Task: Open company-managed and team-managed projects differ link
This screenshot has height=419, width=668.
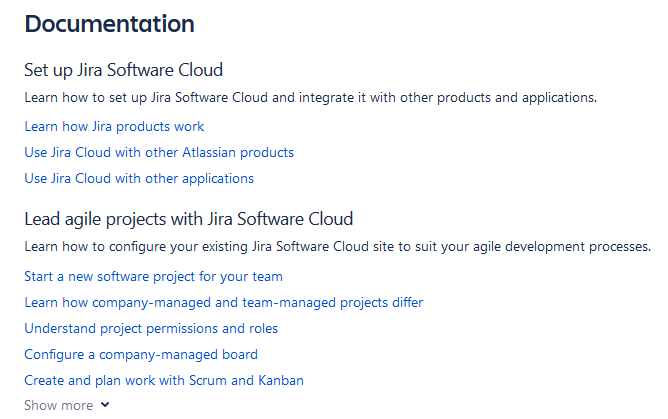Action: coord(224,302)
